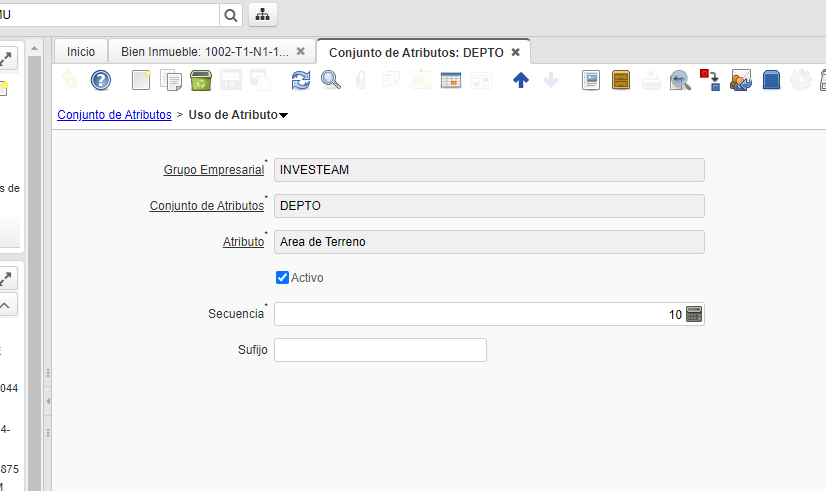
Task: Create a new record with the blank page icon
Action: [142, 81]
